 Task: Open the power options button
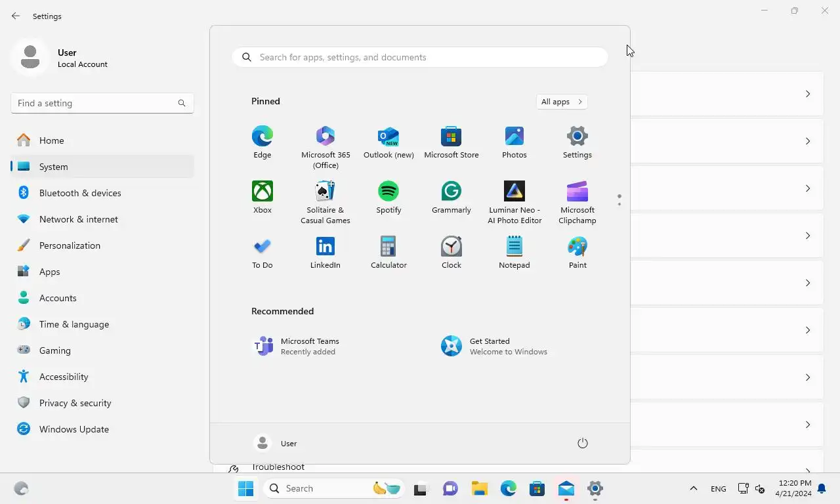coord(582,444)
